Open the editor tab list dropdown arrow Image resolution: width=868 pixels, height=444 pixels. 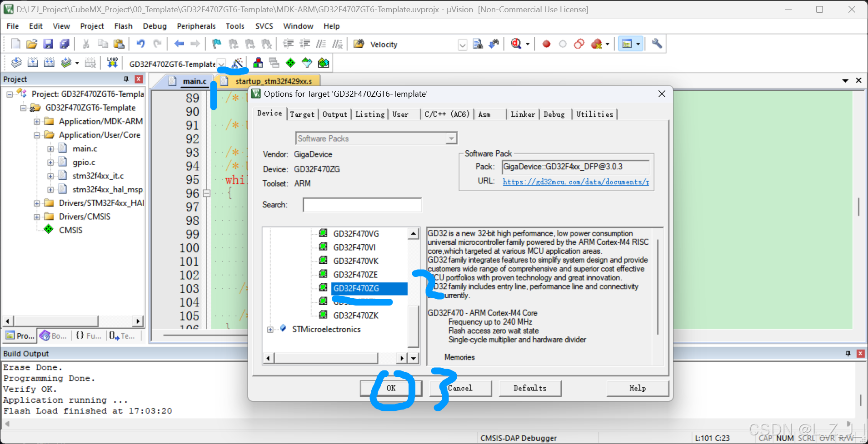[845, 80]
